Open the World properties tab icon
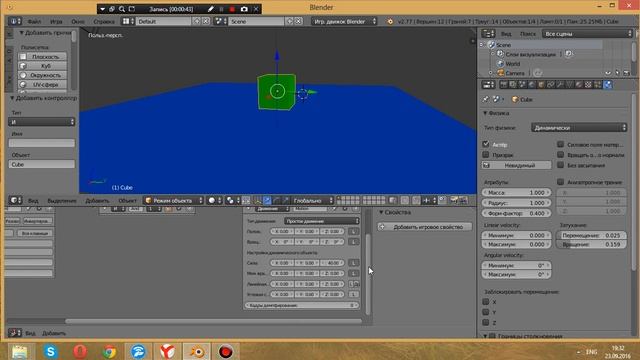The height and width of the screenshot is (360, 640). coord(532,84)
